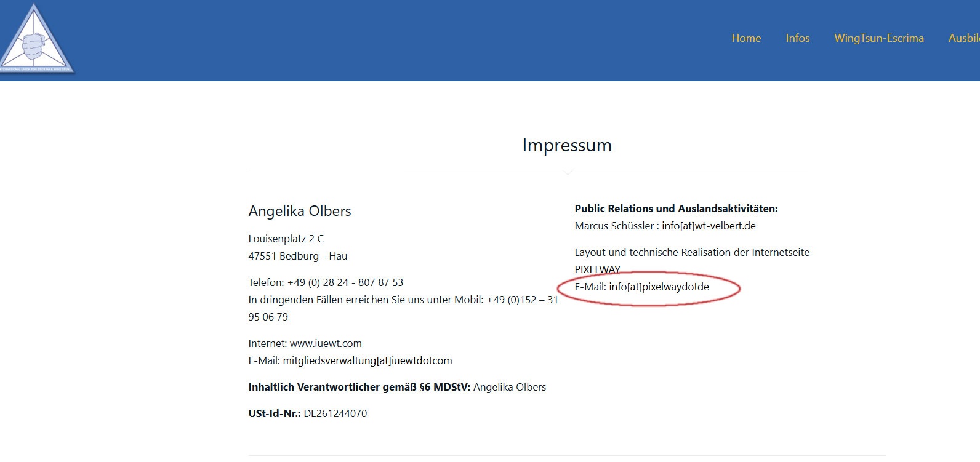Image resolution: width=980 pixels, height=462 pixels.
Task: Open the Home menu item
Action: pyautogui.click(x=746, y=38)
